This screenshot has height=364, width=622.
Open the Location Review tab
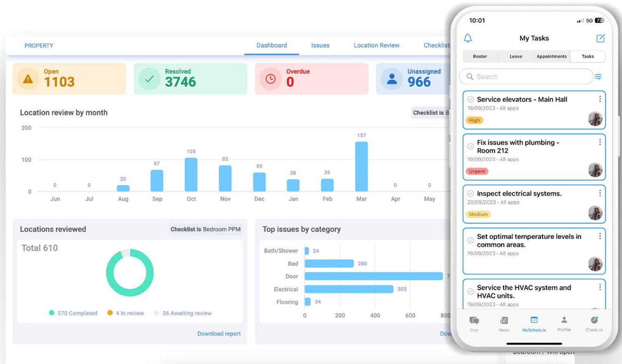(x=376, y=45)
